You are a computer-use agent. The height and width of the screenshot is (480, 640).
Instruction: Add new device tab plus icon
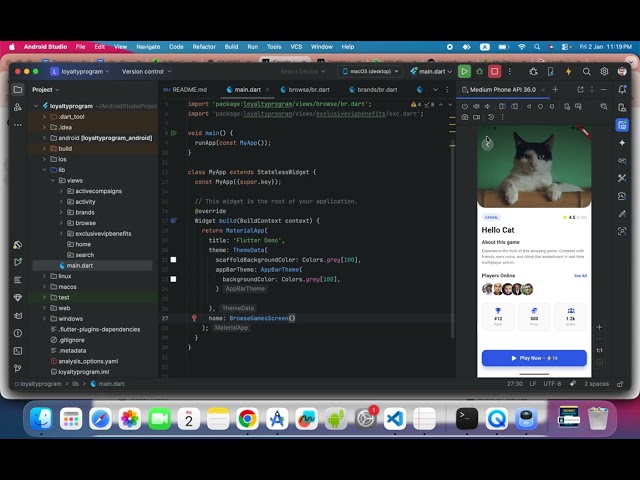(555, 89)
